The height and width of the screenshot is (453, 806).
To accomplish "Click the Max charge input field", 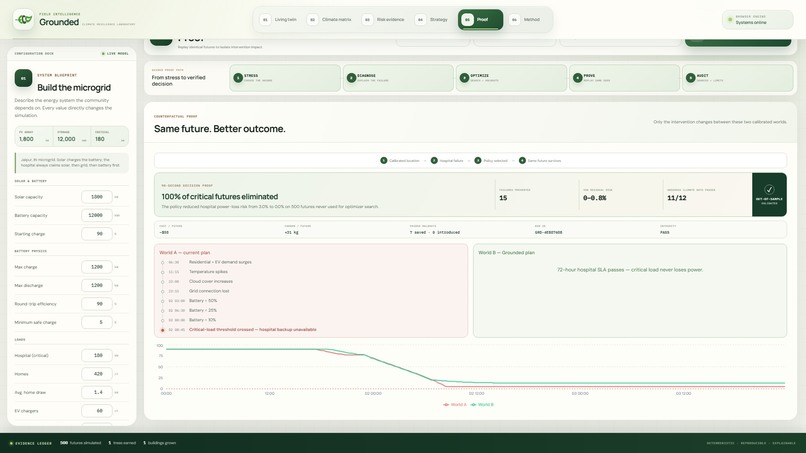I will [97, 267].
